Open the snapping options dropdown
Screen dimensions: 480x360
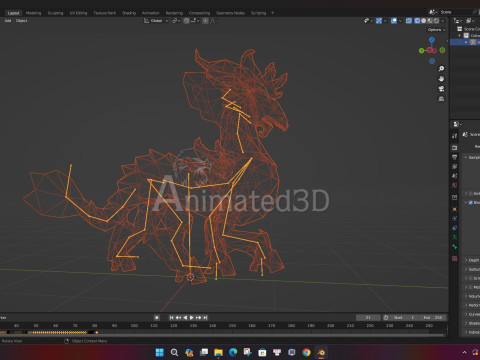(194, 21)
